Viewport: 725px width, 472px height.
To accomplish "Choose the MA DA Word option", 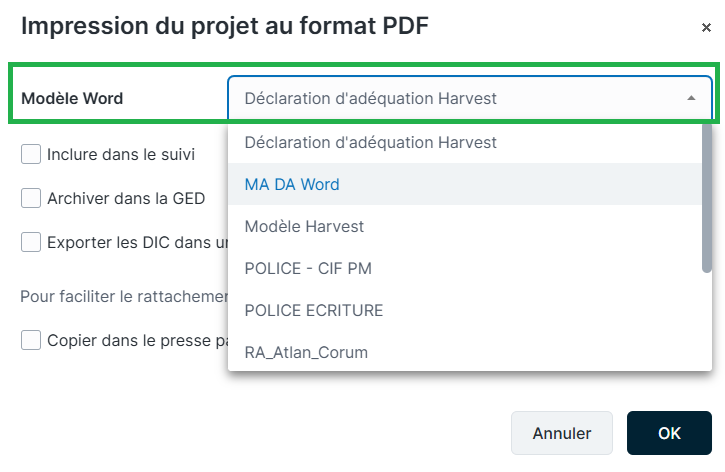I will [465, 184].
